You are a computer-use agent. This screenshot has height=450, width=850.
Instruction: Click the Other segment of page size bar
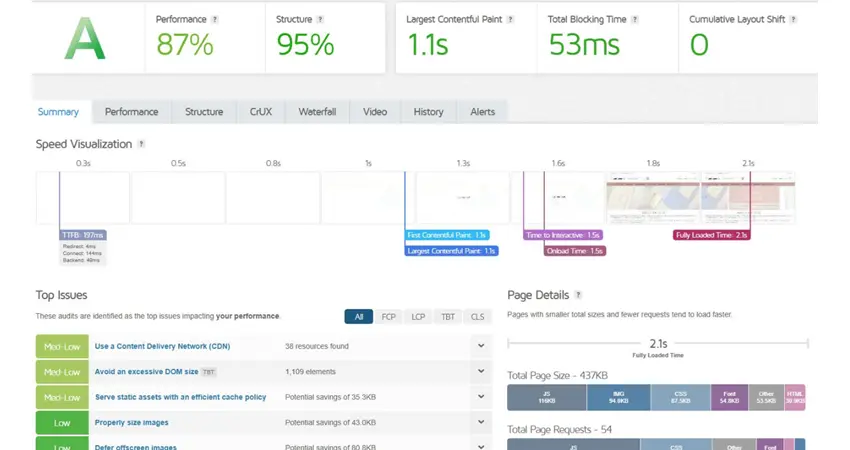point(766,397)
